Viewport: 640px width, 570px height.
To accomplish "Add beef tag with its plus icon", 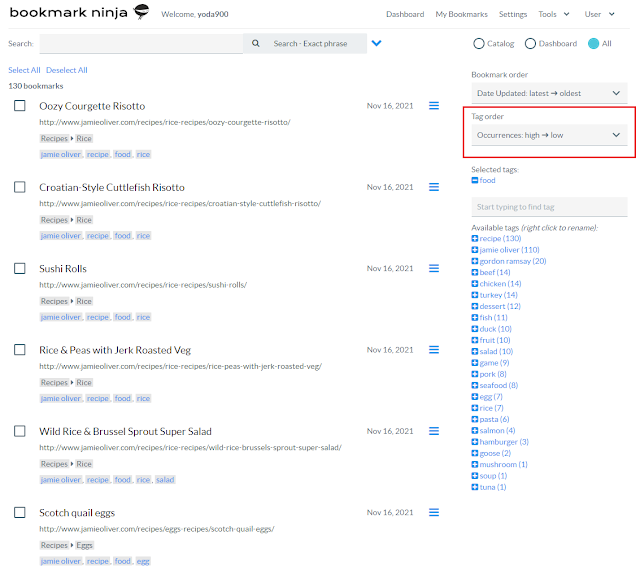I will pyautogui.click(x=475, y=272).
